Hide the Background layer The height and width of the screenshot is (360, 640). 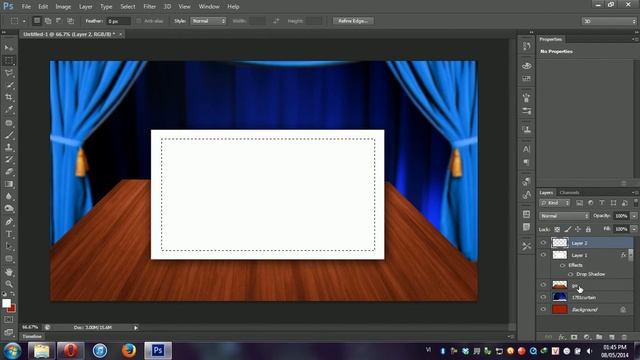tap(543, 309)
